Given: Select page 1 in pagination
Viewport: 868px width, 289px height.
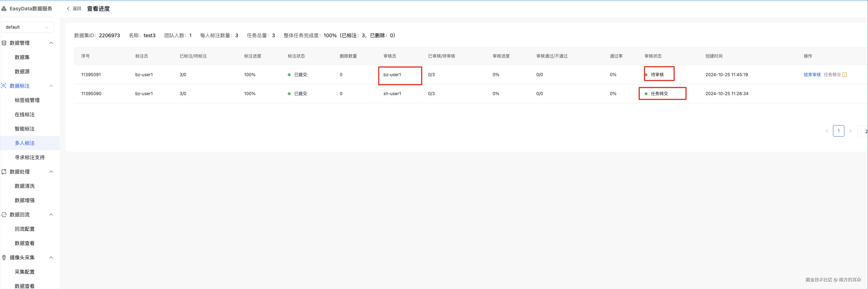Looking at the screenshot, I should click(838, 131).
